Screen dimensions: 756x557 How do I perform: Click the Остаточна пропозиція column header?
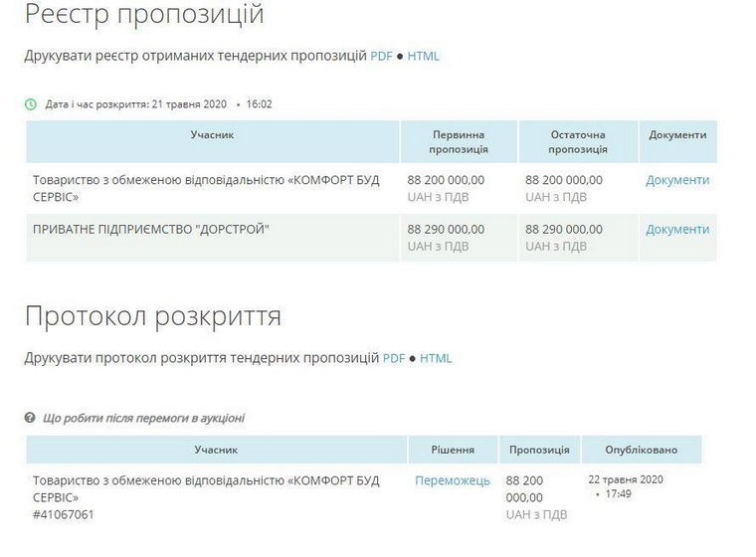click(578, 141)
